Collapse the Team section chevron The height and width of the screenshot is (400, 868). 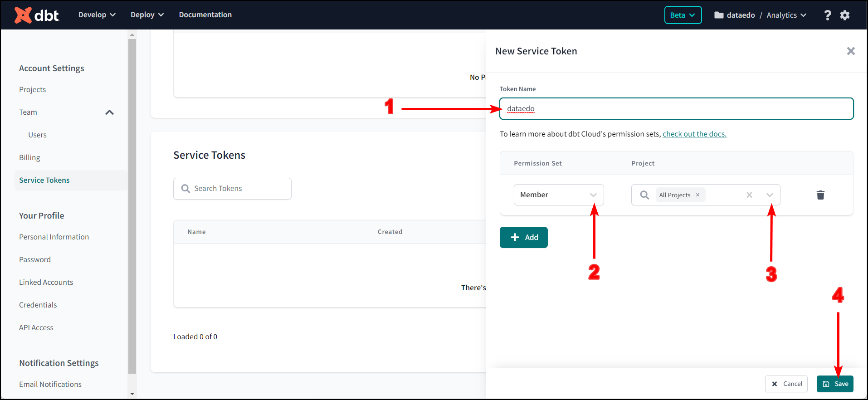109,112
